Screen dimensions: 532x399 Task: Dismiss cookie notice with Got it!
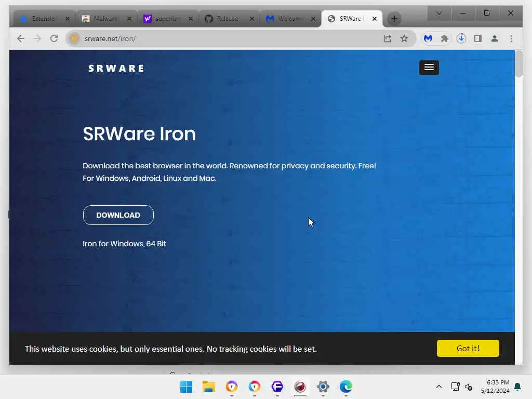pyautogui.click(x=468, y=349)
